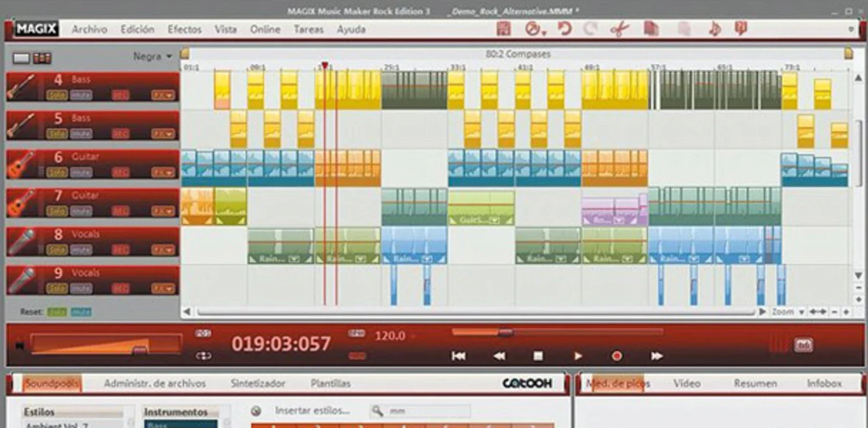868x428 pixels.
Task: Arm REC on track 5 Bass
Action: pos(120,134)
